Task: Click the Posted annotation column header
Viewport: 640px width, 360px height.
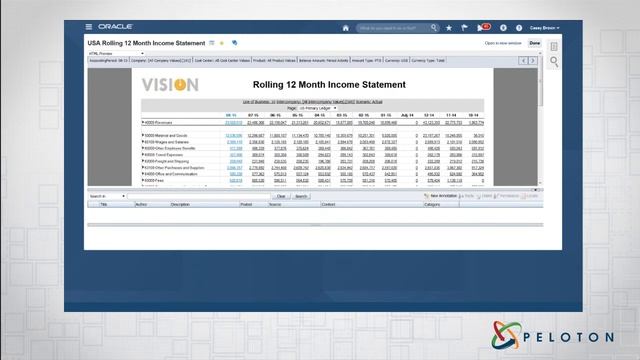Action: (246, 204)
